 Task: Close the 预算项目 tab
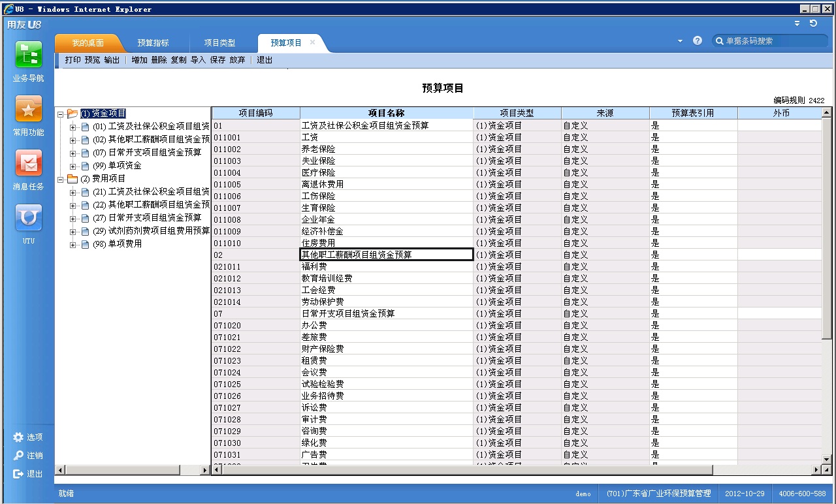pos(312,42)
